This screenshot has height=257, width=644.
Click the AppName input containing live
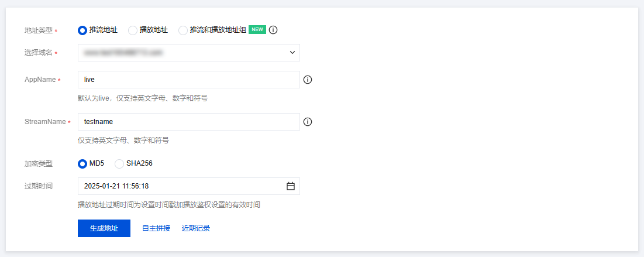pos(188,80)
